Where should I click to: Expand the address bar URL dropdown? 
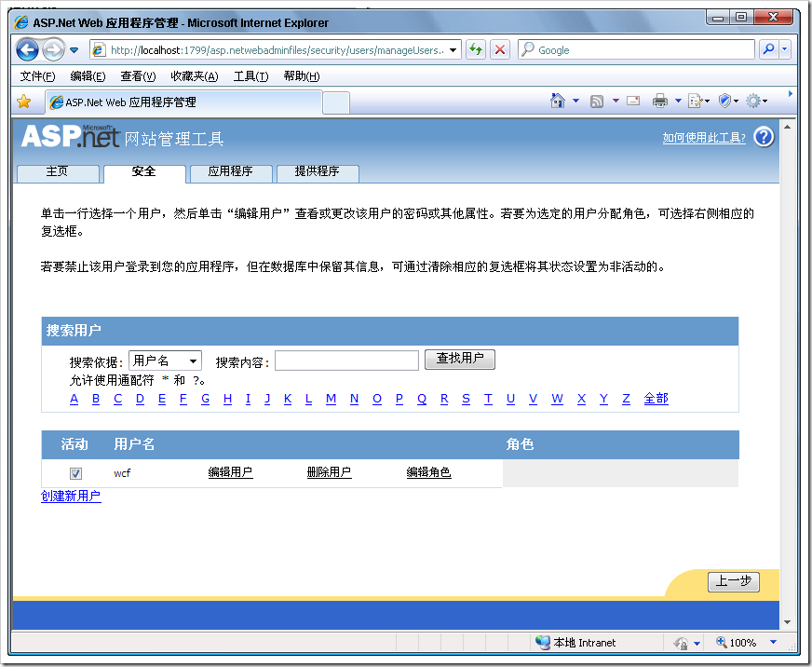point(453,50)
